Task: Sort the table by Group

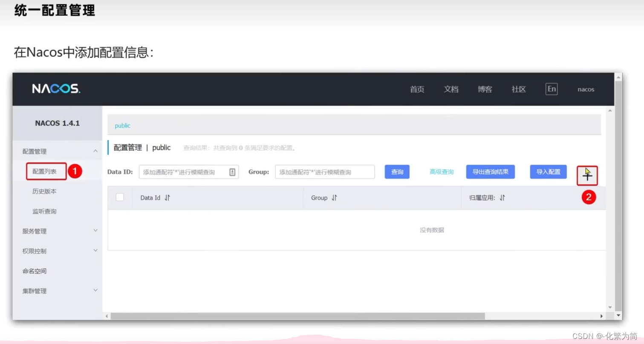Action: coord(335,198)
